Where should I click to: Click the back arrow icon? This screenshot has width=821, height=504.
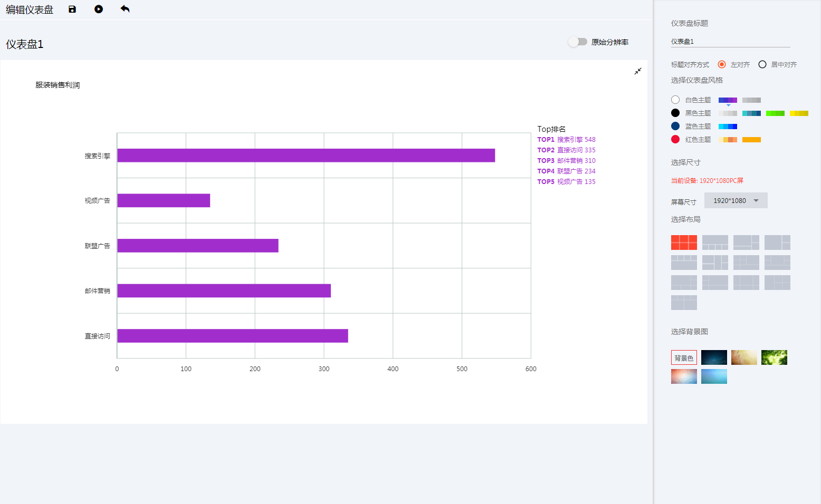(x=125, y=9)
